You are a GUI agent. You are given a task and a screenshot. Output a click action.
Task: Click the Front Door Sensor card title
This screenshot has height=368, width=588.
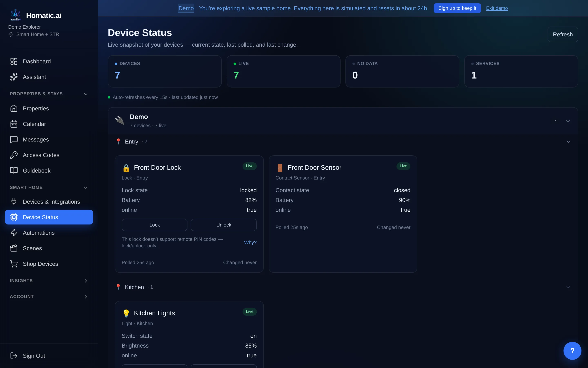point(314,167)
